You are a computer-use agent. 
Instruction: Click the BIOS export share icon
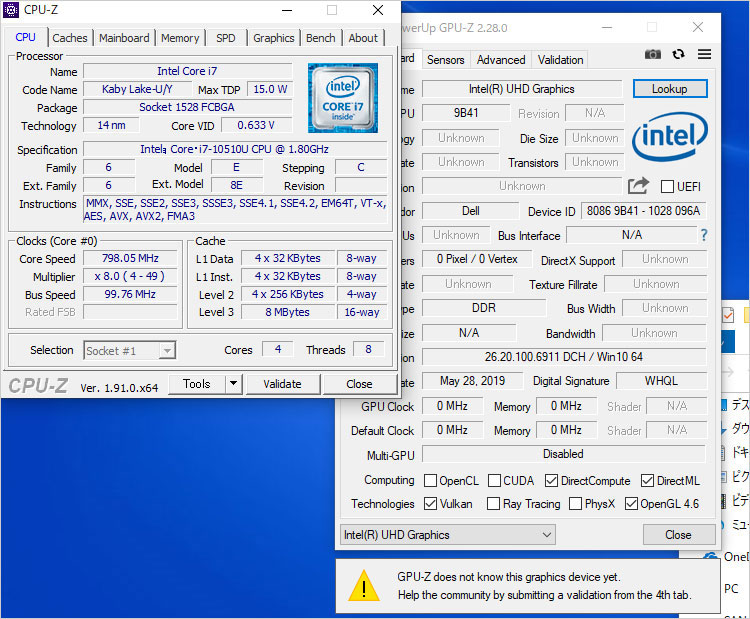click(638, 186)
